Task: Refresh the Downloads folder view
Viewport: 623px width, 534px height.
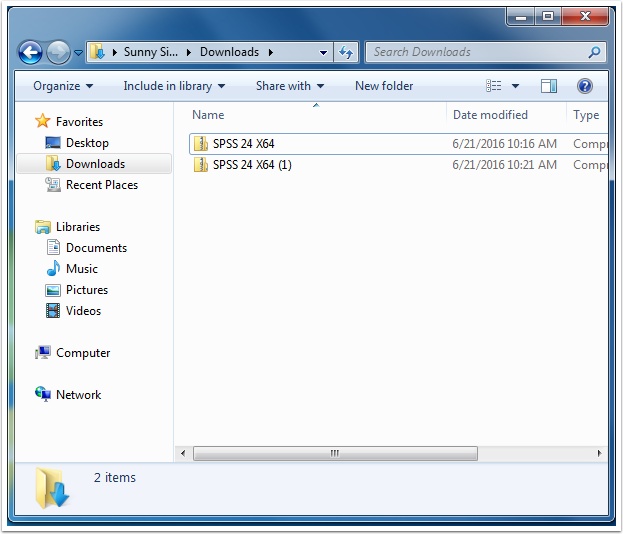Action: point(346,52)
